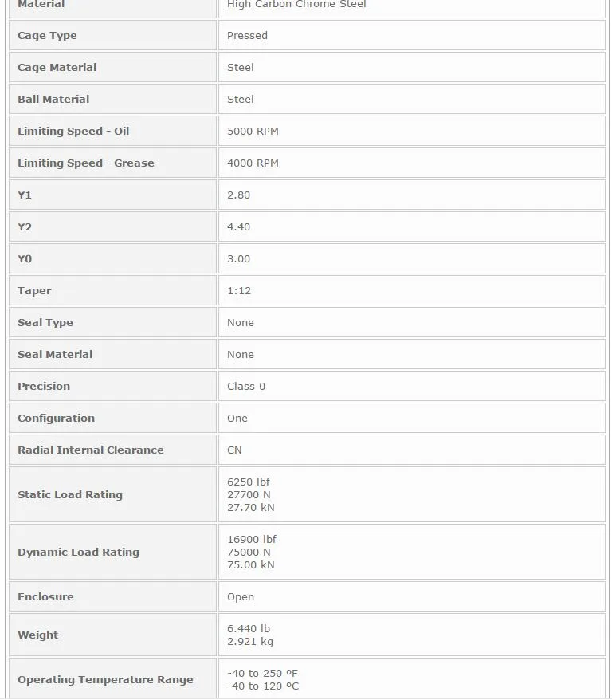Viewport: 612px width, 700px height.
Task: Click the Radial Internal Clearance CN value
Action: pos(234,450)
